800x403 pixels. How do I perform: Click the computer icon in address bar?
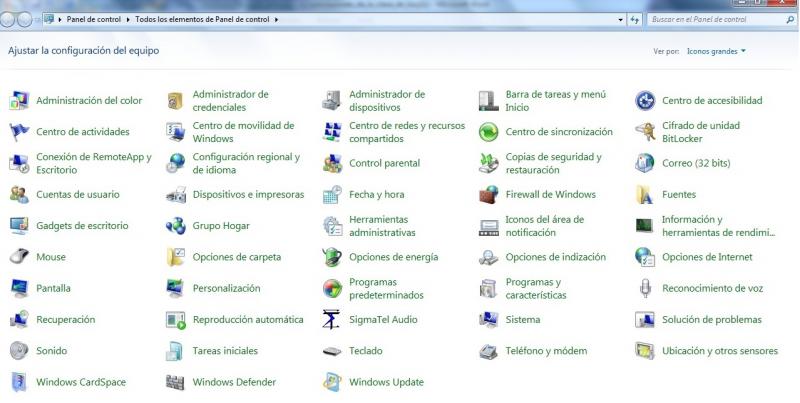pyautogui.click(x=49, y=19)
